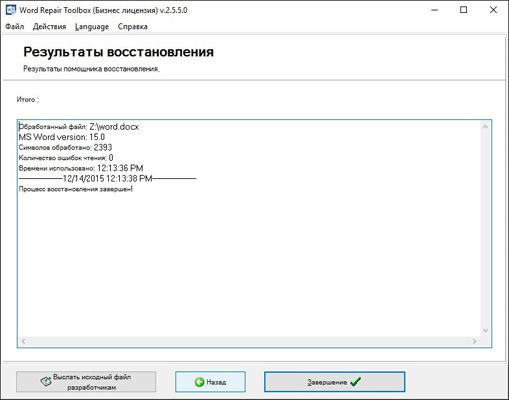Image resolution: width=509 pixels, height=400 pixels.
Task: Finish with the Завершение button
Action: tap(335, 382)
